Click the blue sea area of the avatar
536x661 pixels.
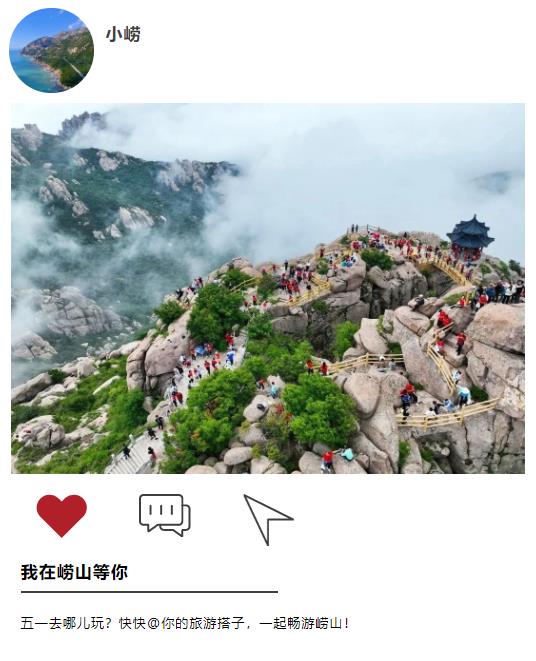[x=30, y=72]
